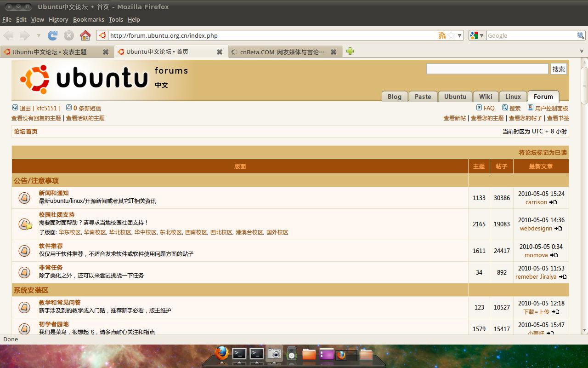Click the browser Back arrow button
The height and width of the screenshot is (368, 588).
pos(8,35)
